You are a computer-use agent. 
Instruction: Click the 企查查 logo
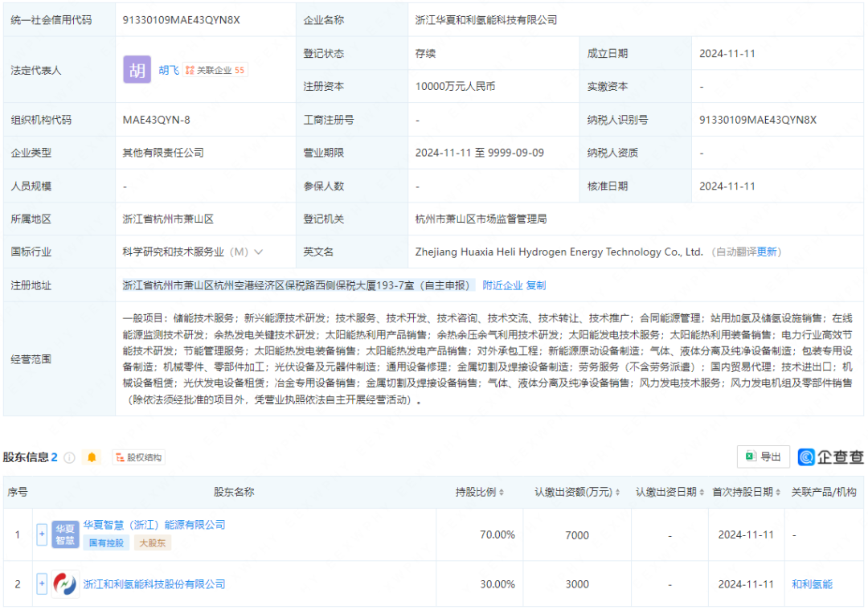point(830,456)
